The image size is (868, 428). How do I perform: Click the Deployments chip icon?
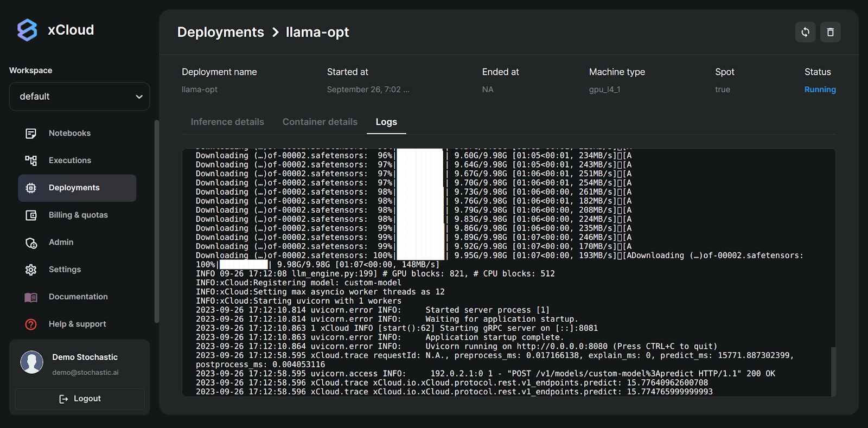(x=31, y=188)
